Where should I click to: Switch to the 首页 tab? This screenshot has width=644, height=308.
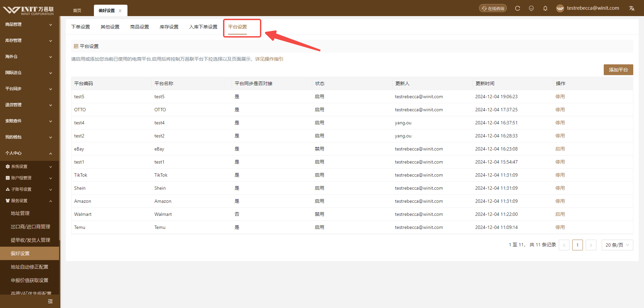(77, 11)
